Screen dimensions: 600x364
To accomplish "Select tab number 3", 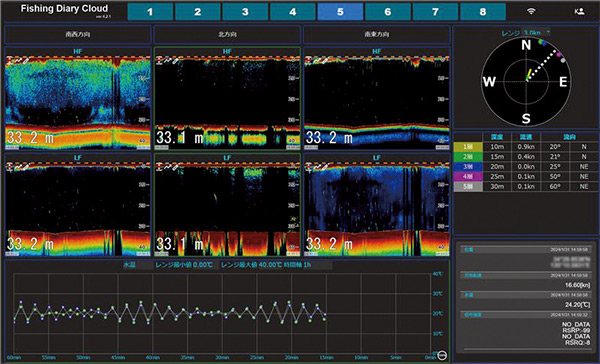I will click(245, 12).
